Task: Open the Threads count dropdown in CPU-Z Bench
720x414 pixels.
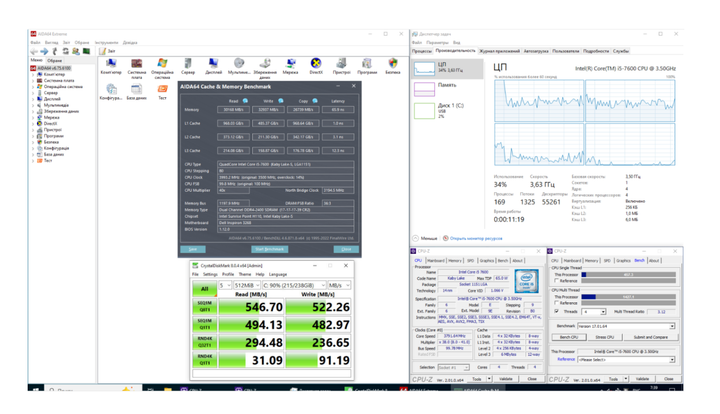Action: coord(594,312)
